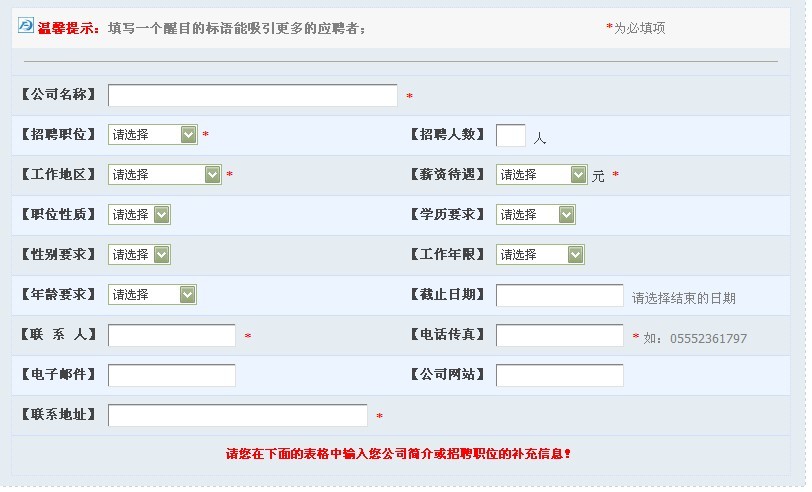Click the 请选择结束的日期 hint text

pos(684,298)
